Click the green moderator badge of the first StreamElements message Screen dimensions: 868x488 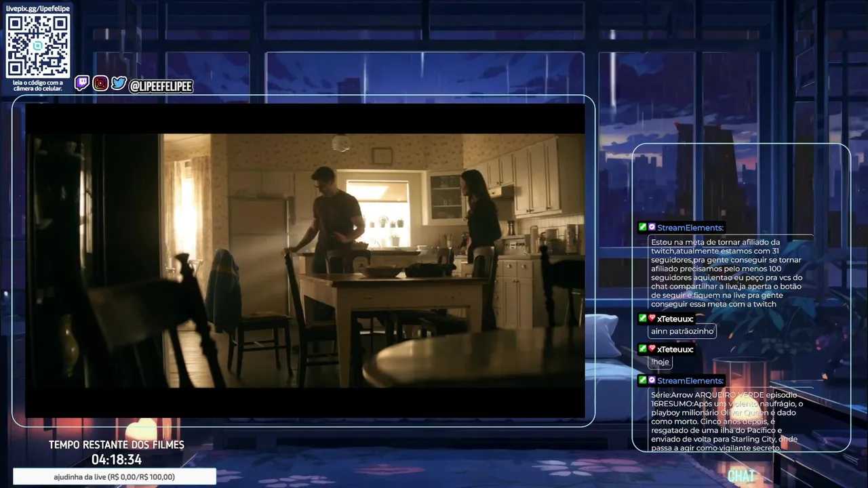(642, 227)
